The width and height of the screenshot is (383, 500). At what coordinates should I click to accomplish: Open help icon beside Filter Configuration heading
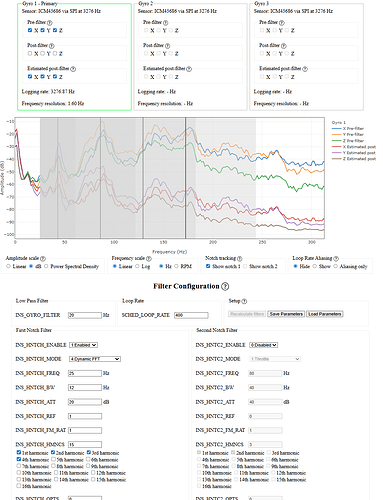pyautogui.click(x=225, y=286)
